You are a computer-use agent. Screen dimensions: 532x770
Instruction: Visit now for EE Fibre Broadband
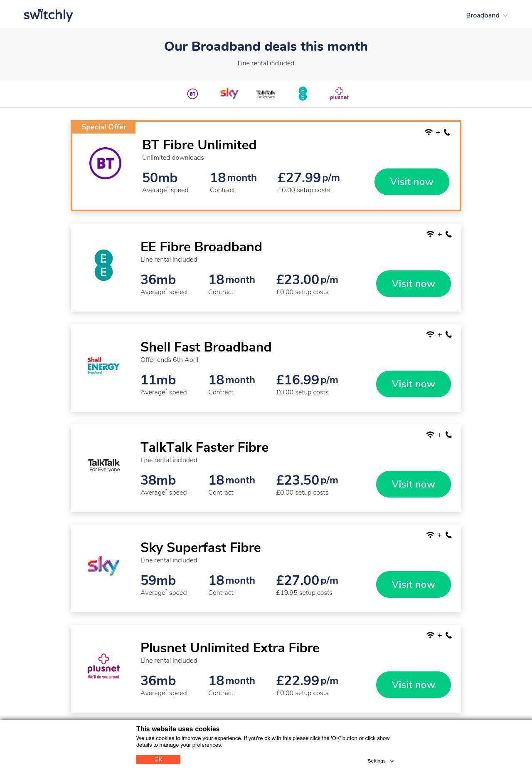(x=413, y=284)
